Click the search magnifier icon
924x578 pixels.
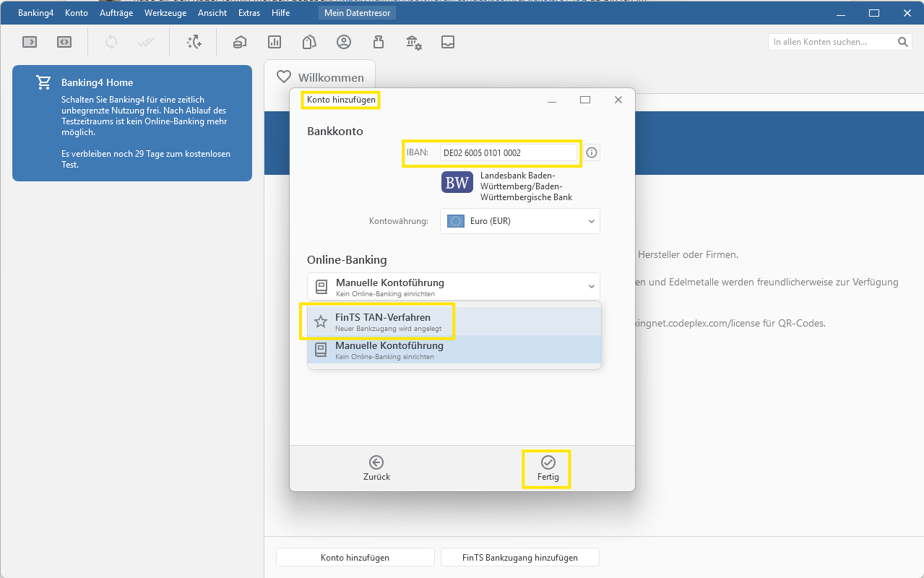click(903, 42)
